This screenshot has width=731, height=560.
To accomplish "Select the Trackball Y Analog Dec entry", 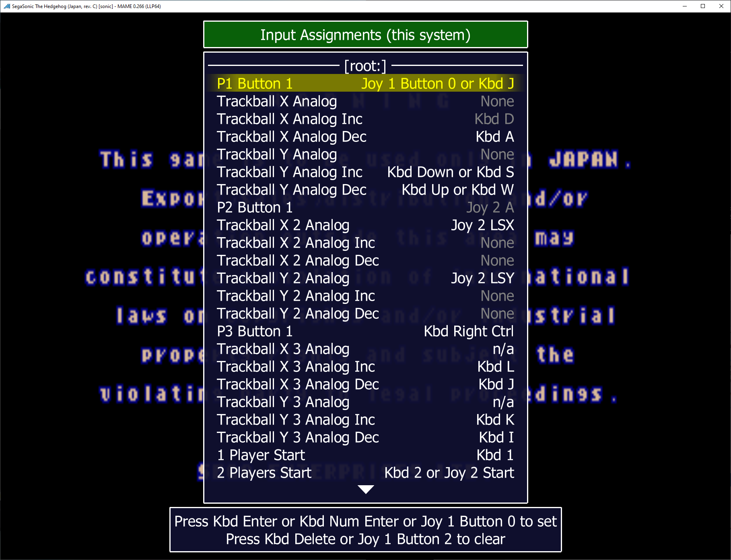I will pos(365,189).
